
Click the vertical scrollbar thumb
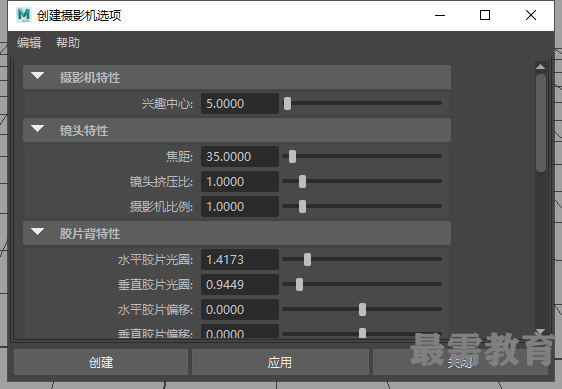click(541, 123)
